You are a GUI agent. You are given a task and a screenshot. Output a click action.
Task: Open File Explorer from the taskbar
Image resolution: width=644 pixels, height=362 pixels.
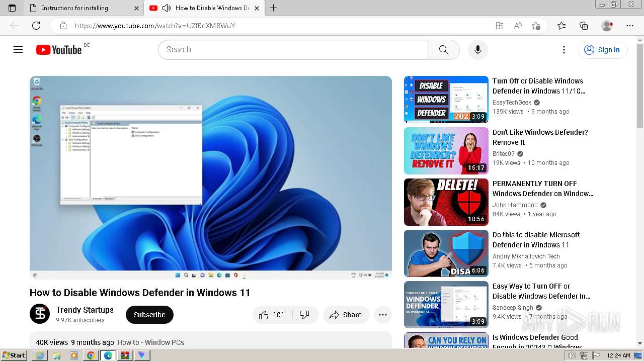coord(57,355)
